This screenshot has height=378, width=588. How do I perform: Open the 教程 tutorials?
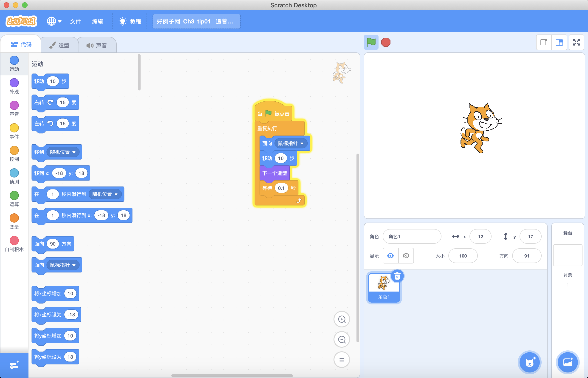[130, 22]
